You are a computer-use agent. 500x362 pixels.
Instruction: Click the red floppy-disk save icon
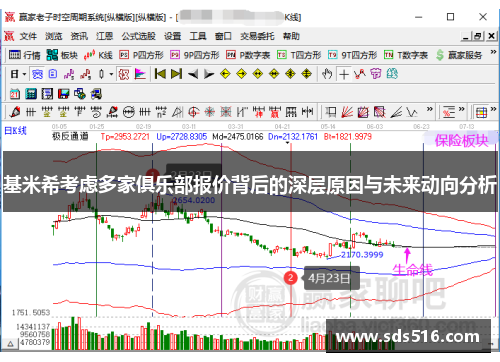63,94
